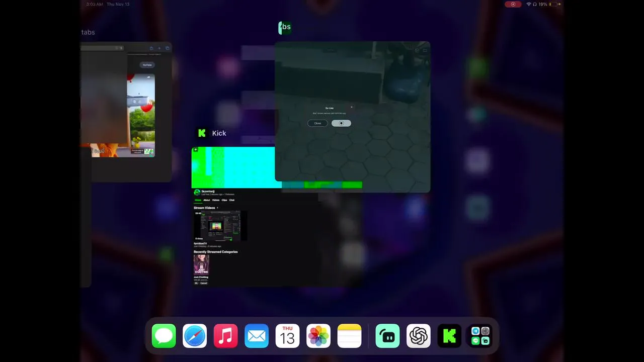Launch the Photos app from the dock
Screen dimensions: 644x362
tap(318, 336)
